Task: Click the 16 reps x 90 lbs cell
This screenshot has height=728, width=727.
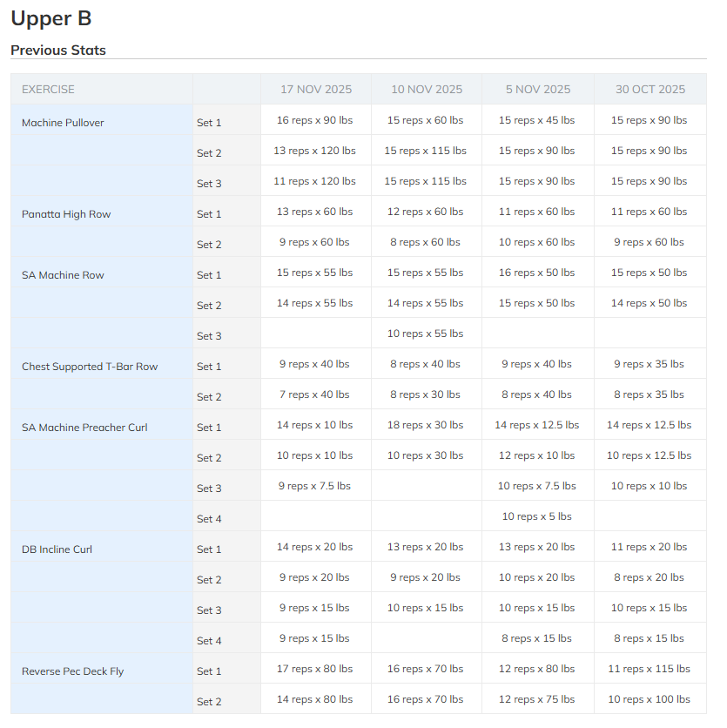Action: coord(314,120)
